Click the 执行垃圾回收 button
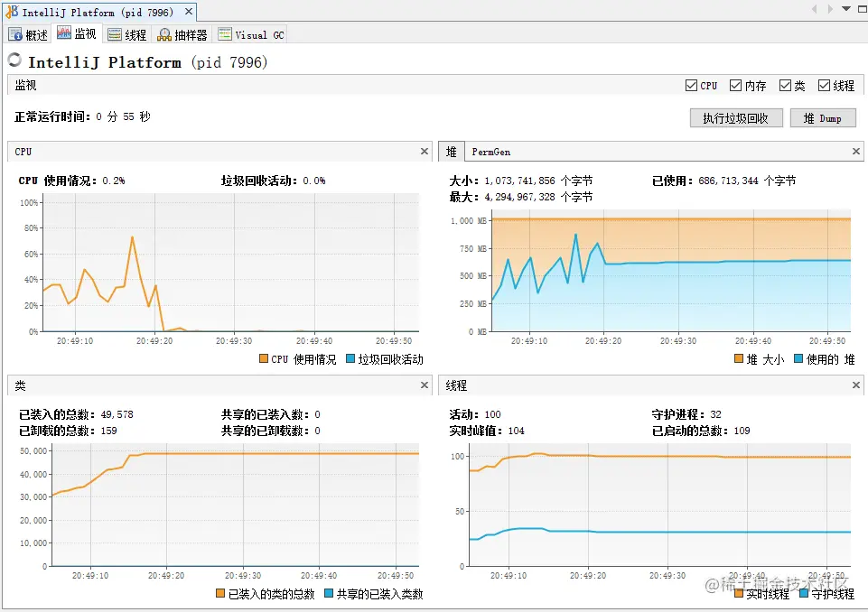Screen dimensions: 868x612 click(736, 118)
